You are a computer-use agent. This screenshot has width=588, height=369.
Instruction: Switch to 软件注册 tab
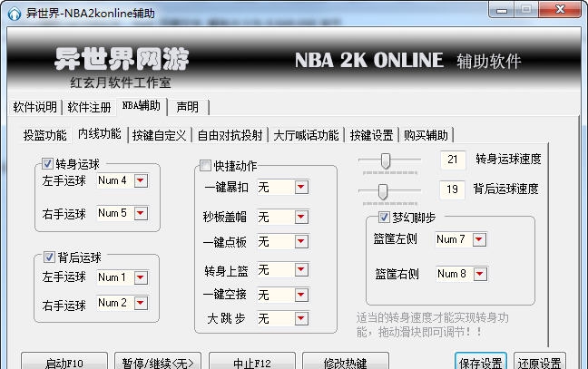(89, 107)
